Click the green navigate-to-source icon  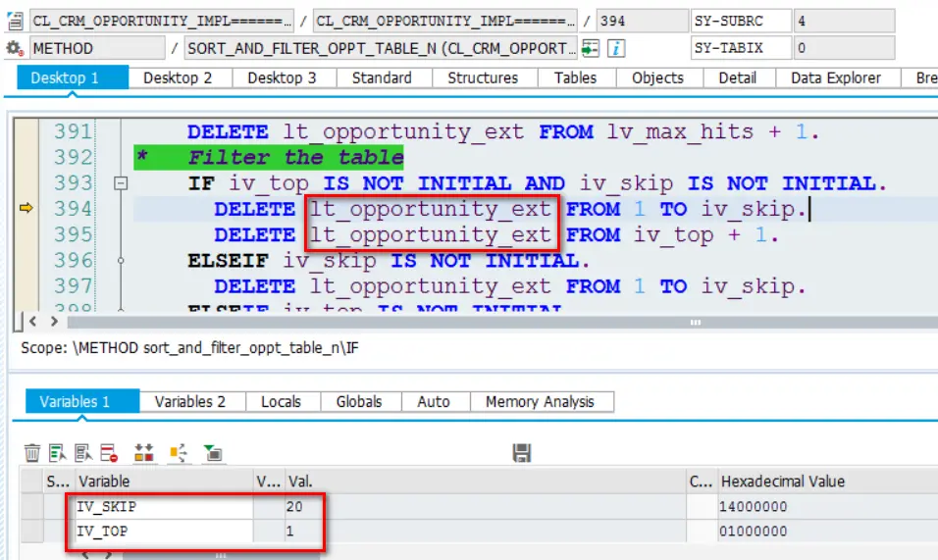[x=591, y=48]
